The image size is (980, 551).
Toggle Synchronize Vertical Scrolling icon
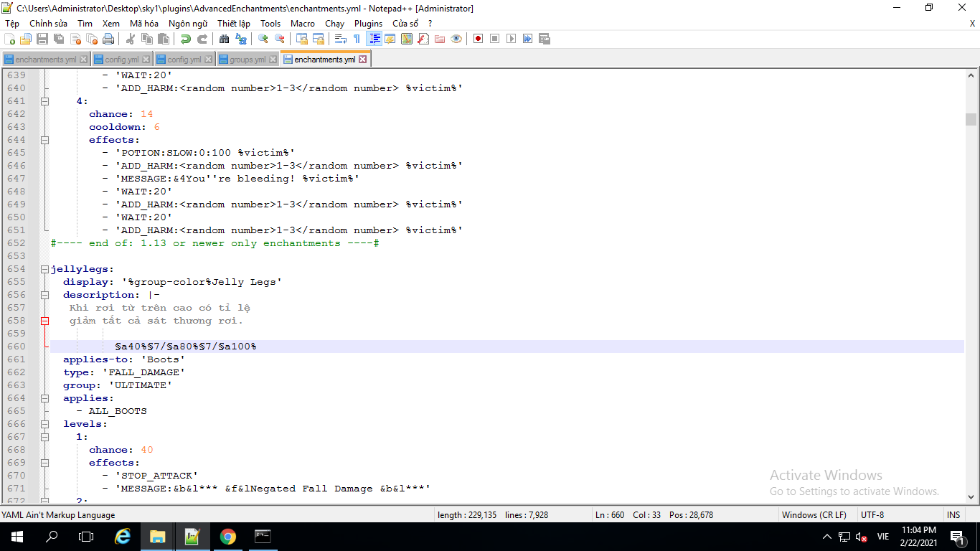301,39
